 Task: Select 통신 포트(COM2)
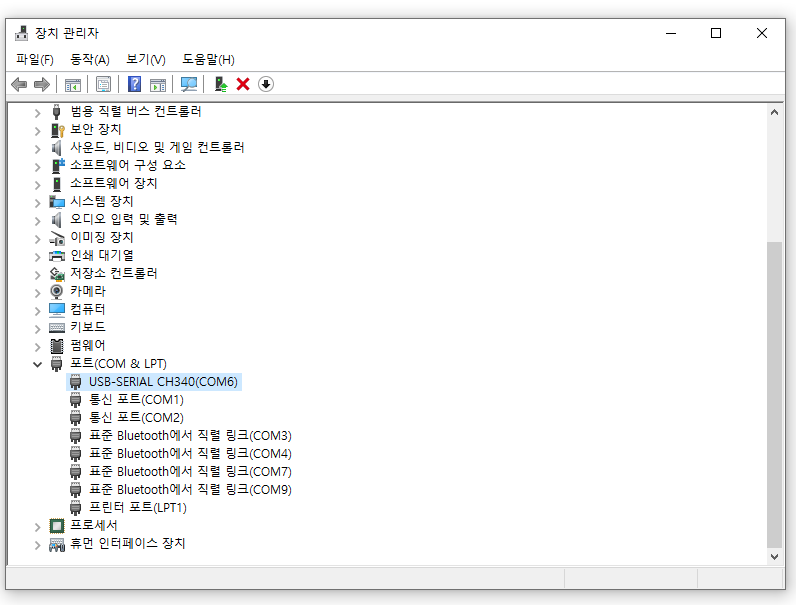(136, 418)
